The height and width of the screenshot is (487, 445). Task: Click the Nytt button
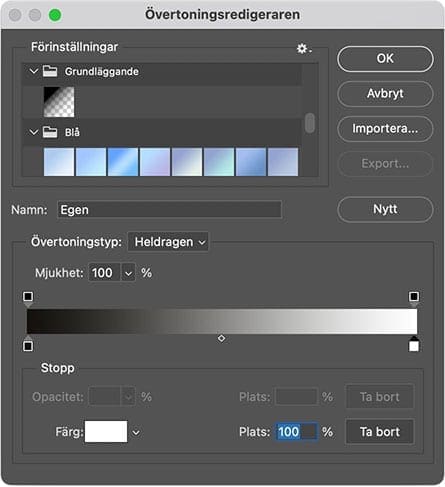pos(385,209)
